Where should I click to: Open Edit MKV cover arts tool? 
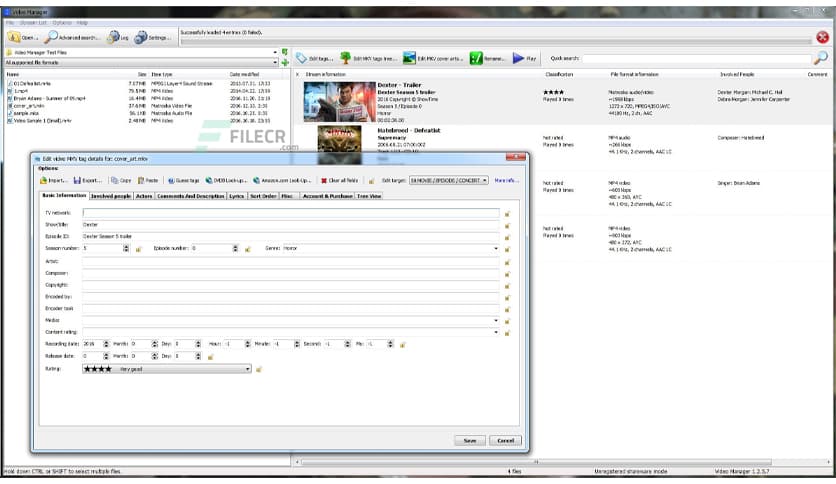[432, 58]
